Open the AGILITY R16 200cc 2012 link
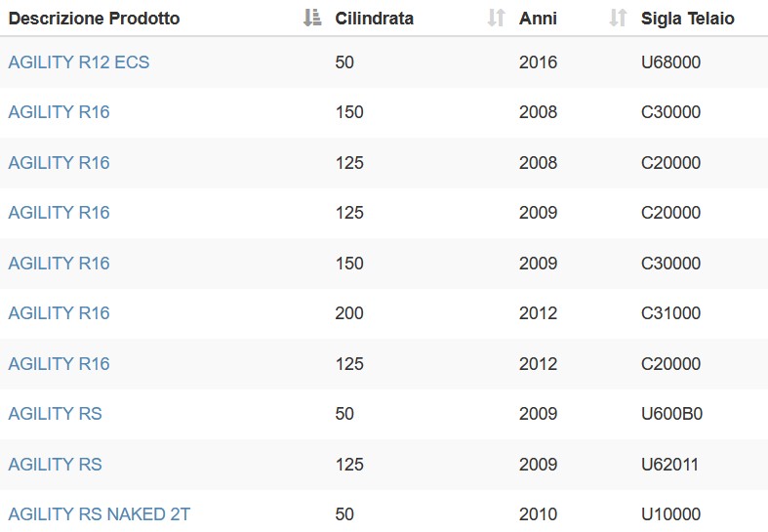768x532 pixels. click(x=59, y=313)
